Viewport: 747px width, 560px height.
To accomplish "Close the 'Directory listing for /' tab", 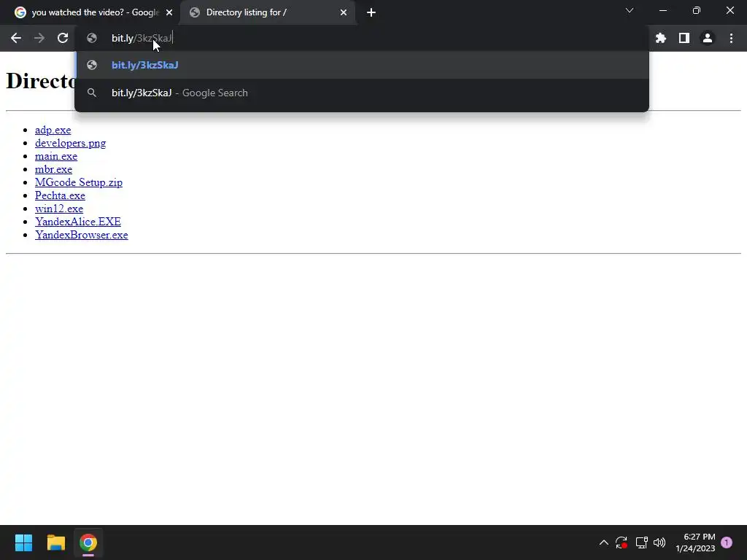I will pyautogui.click(x=344, y=12).
